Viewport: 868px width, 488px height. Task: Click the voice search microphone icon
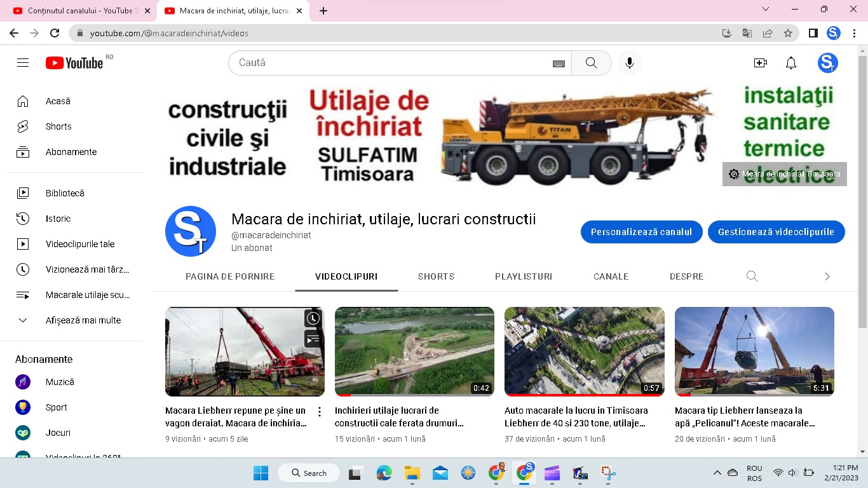click(629, 63)
